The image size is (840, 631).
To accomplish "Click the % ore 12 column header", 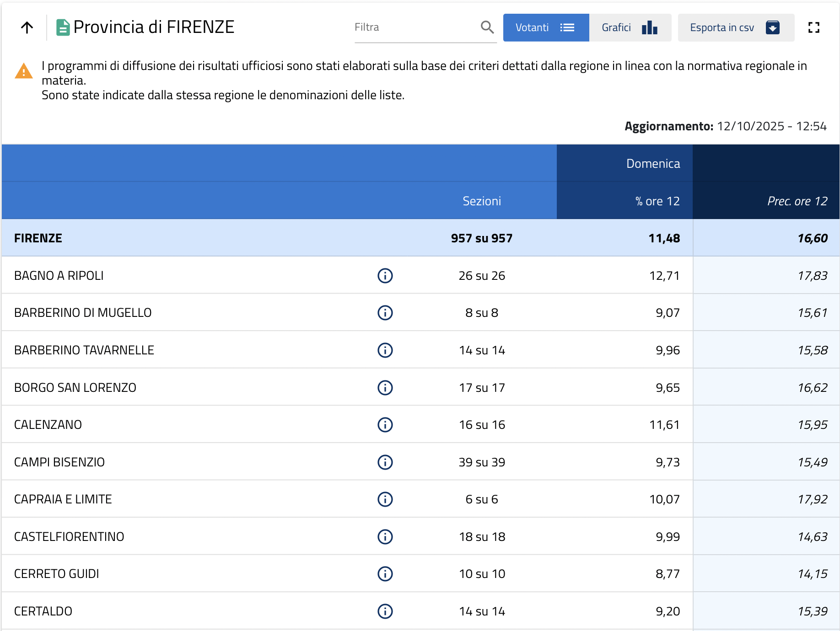I will tap(657, 201).
